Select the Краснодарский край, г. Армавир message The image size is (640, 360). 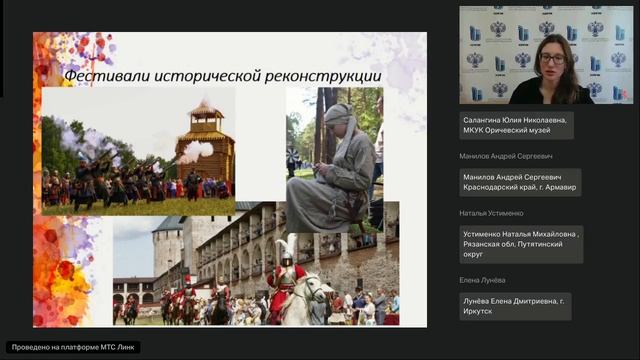520,182
